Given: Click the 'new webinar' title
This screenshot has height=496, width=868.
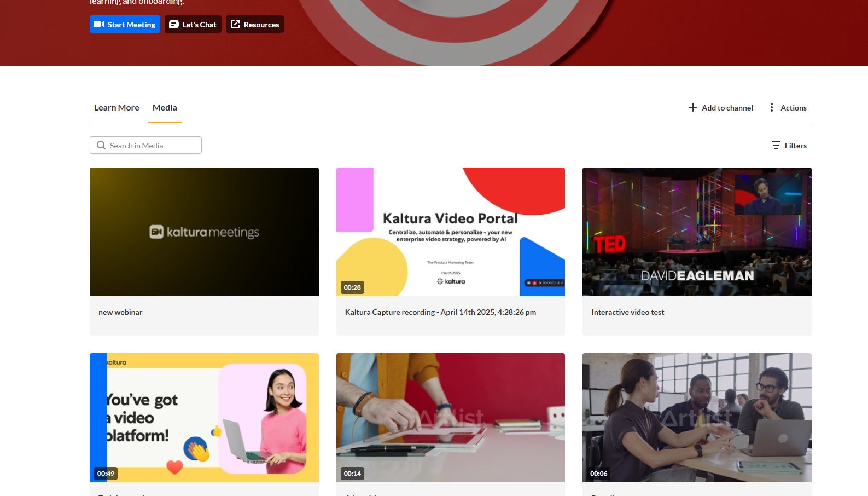Looking at the screenshot, I should (120, 312).
